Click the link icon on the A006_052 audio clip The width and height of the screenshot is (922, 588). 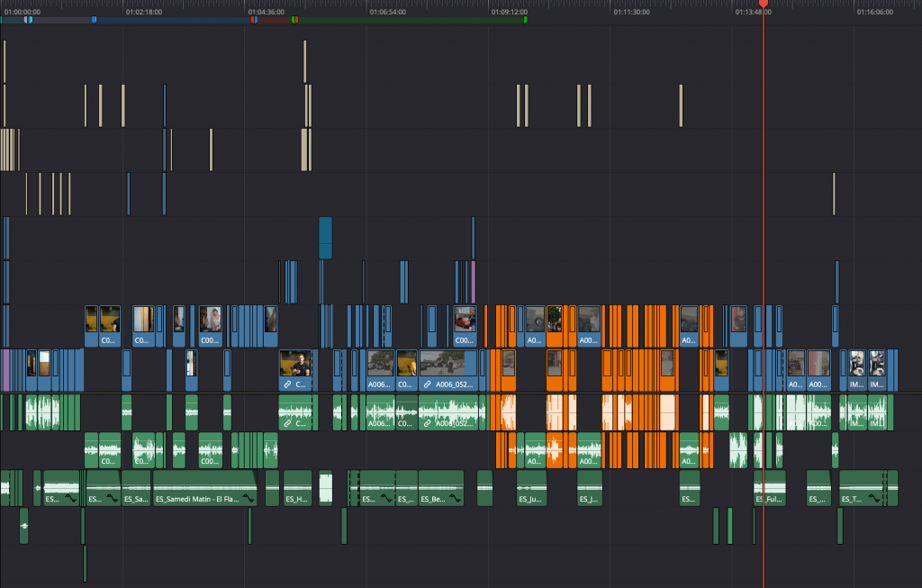(x=428, y=423)
